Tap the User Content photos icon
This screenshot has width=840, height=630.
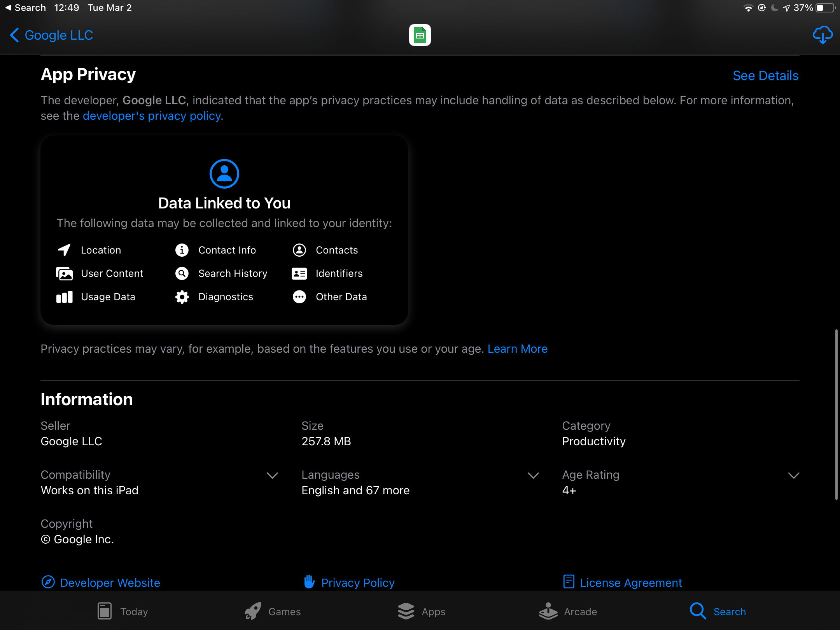pyautogui.click(x=64, y=273)
